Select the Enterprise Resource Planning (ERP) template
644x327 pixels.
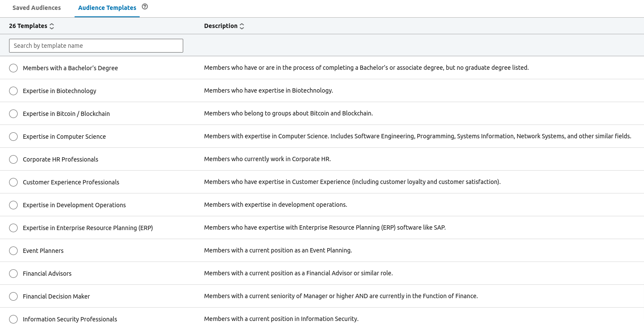click(13, 227)
